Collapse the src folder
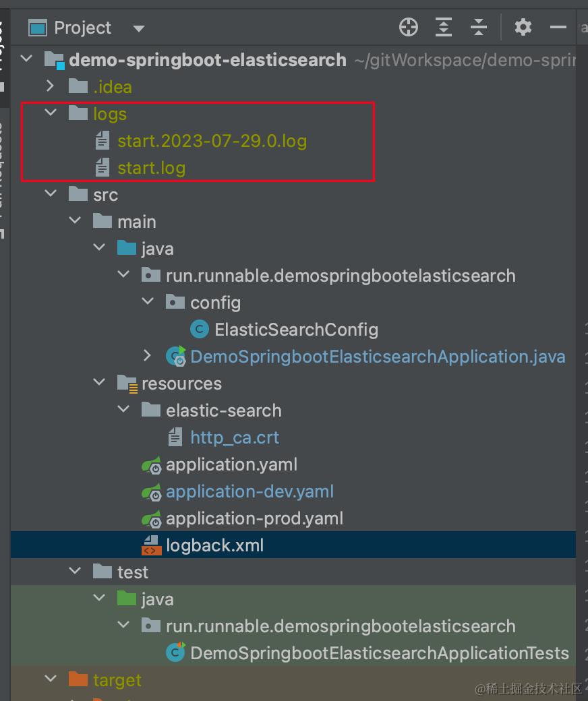Screen dimensions: 588x701 point(51,193)
